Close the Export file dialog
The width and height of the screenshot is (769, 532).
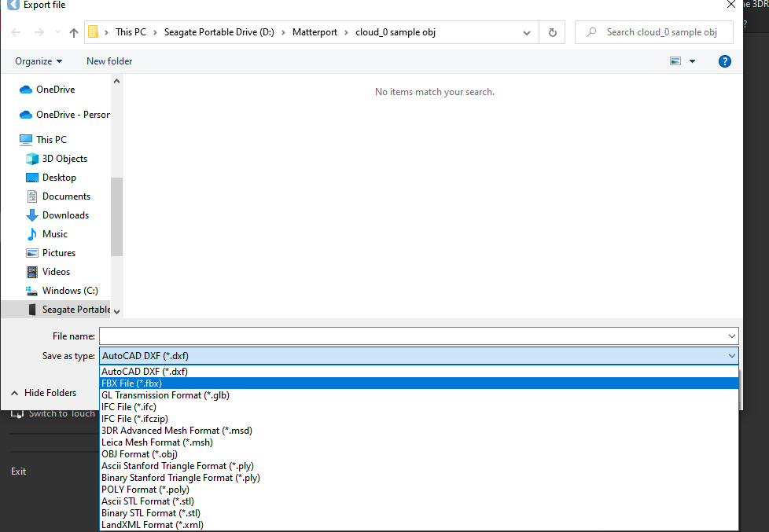click(x=730, y=5)
